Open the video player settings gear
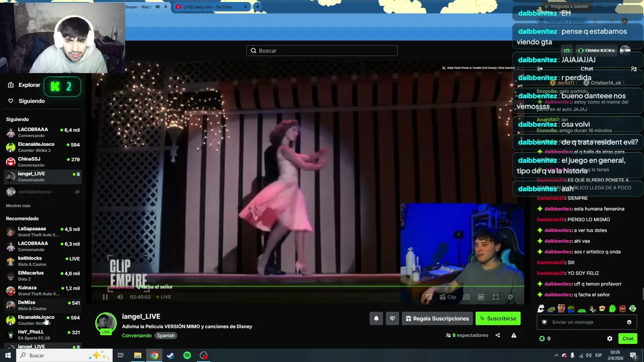The image size is (644, 362). coord(510,297)
